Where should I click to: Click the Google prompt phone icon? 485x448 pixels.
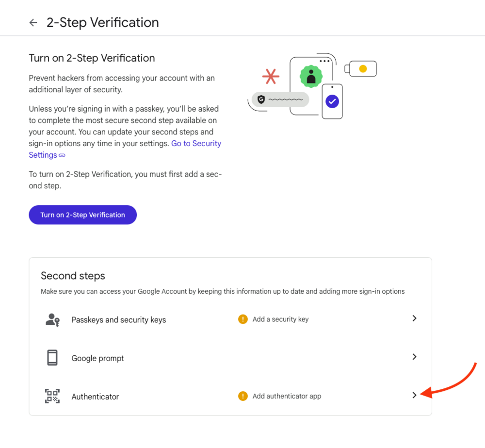click(x=52, y=358)
